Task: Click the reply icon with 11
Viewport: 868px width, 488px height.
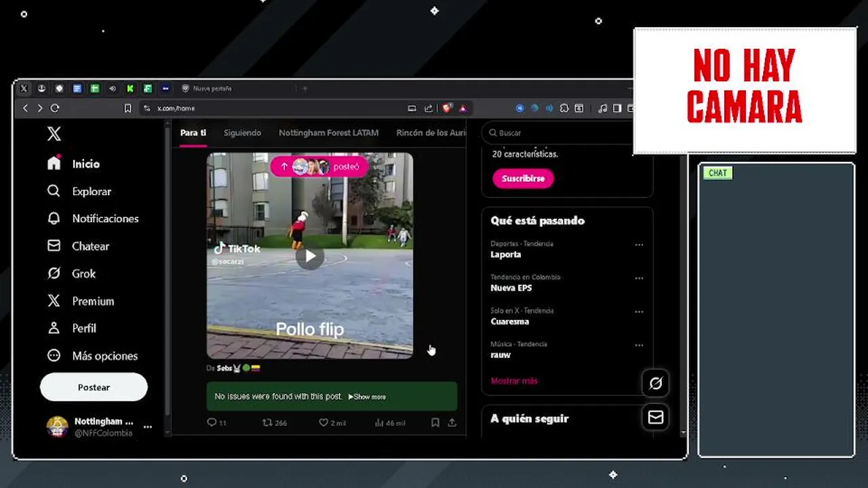Action: pos(216,423)
